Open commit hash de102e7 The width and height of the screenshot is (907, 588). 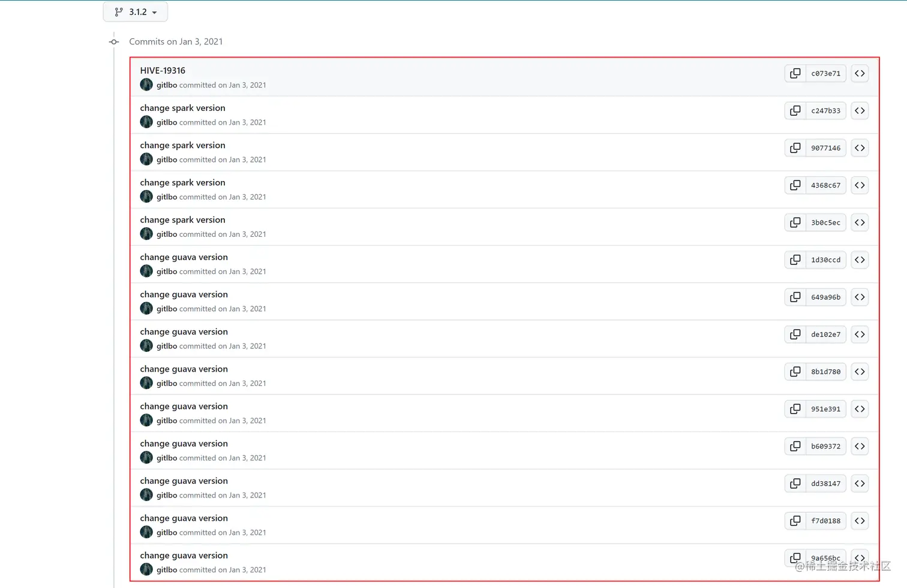pos(826,334)
